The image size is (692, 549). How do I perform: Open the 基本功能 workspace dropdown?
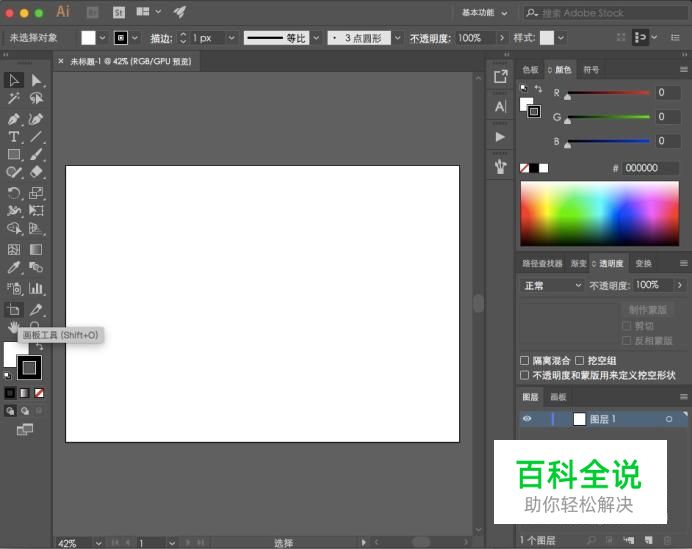tap(485, 13)
